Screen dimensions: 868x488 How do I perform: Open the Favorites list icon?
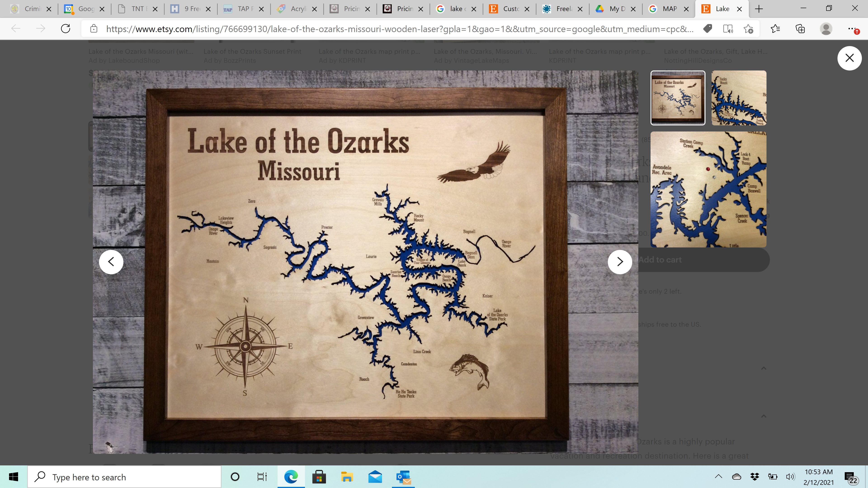click(775, 29)
